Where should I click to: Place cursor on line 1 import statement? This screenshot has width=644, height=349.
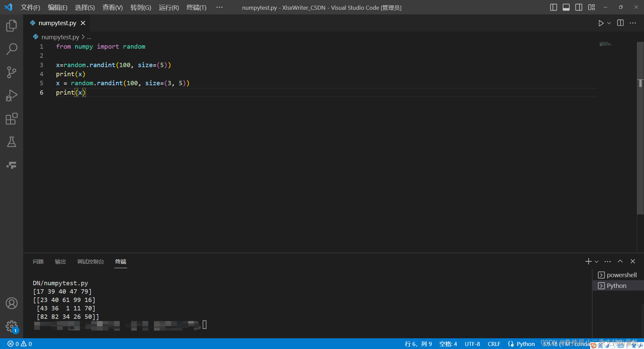click(x=101, y=47)
